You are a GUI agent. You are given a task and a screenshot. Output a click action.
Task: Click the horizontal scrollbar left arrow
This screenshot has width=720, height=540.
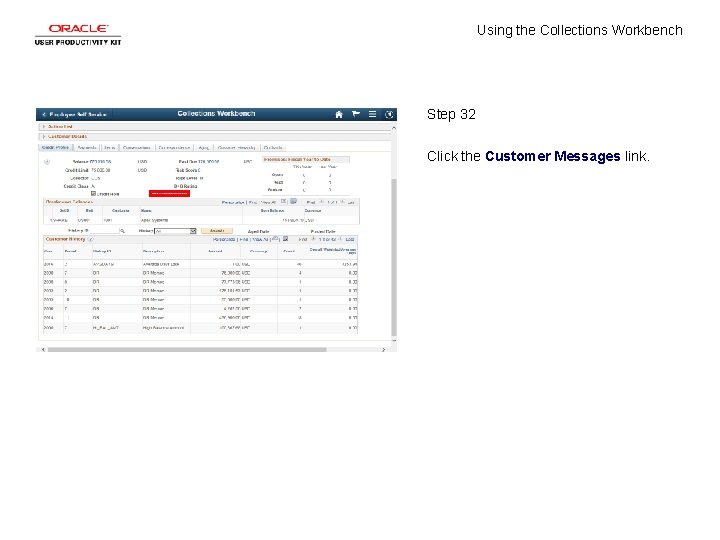[x=43, y=350]
